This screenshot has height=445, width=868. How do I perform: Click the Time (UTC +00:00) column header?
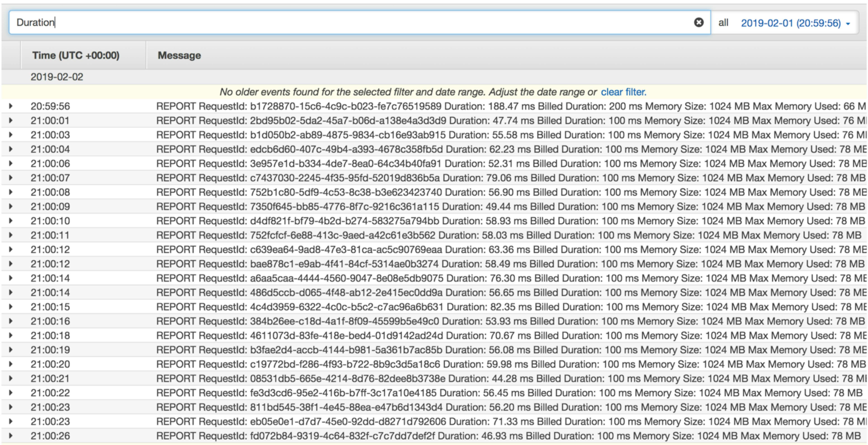[x=76, y=55]
